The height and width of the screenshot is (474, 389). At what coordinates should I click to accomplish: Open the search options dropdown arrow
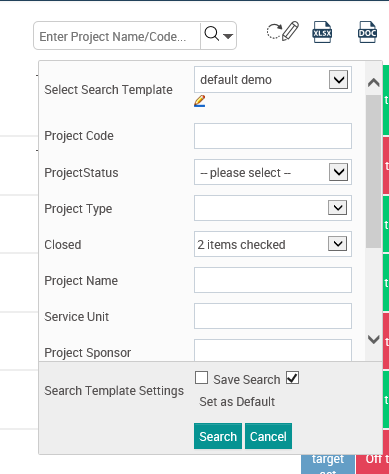tap(228, 36)
